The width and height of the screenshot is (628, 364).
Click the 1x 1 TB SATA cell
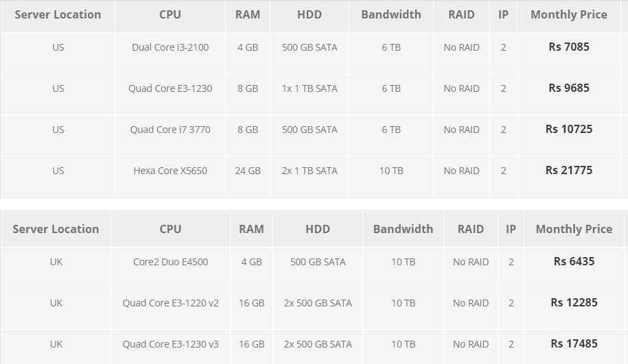[x=310, y=88]
